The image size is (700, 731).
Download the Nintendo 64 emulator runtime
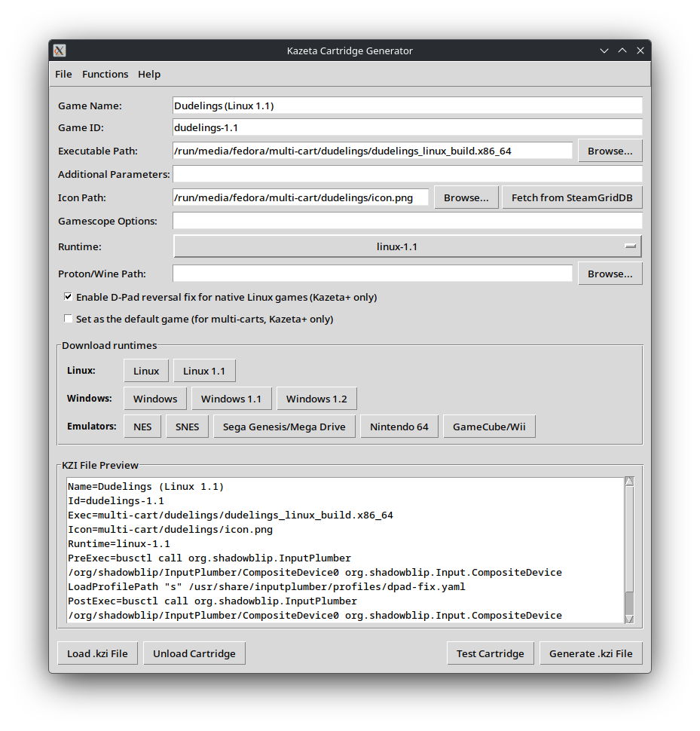tap(399, 427)
